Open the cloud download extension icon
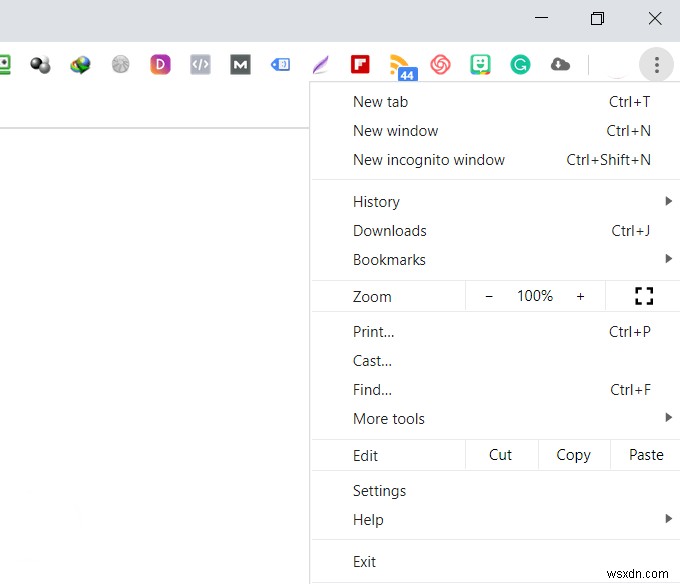This screenshot has height=584, width=680. pyautogui.click(x=560, y=65)
